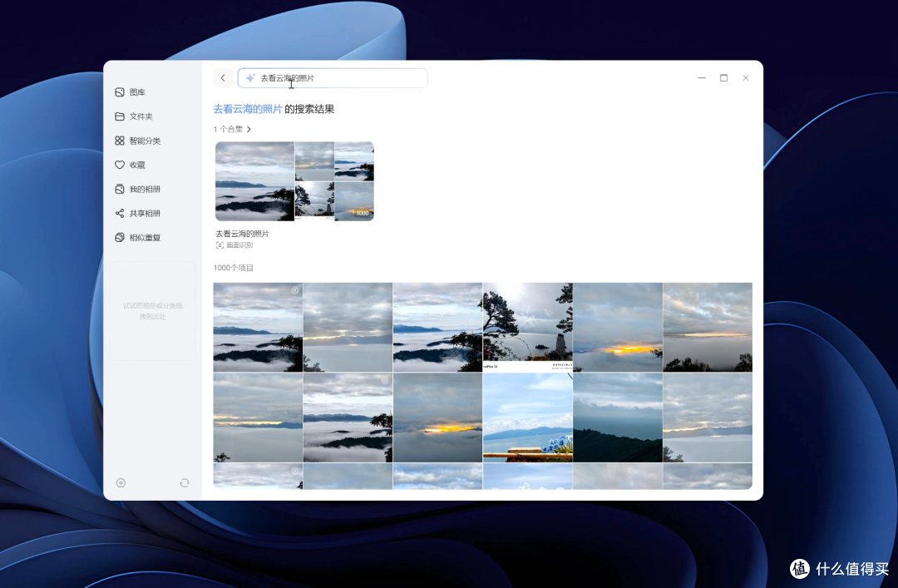Click the AI sparkle icon in search box
Screen dimensions: 898x588
click(250, 78)
